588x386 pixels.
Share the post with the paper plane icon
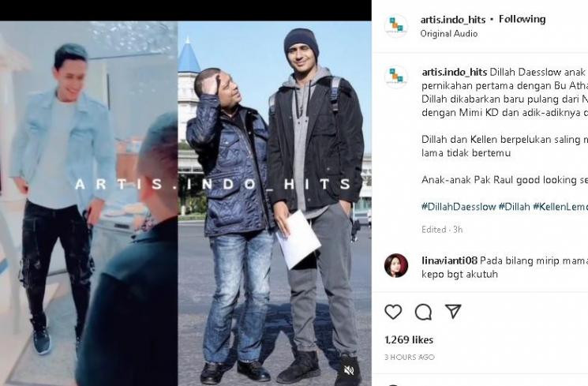click(x=453, y=311)
